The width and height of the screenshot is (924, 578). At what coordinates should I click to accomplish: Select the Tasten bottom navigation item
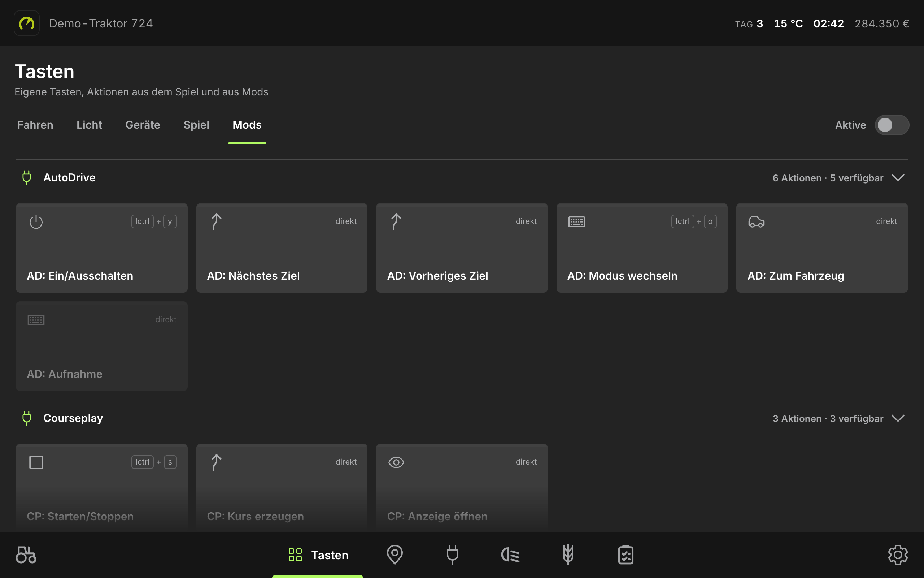(318, 555)
